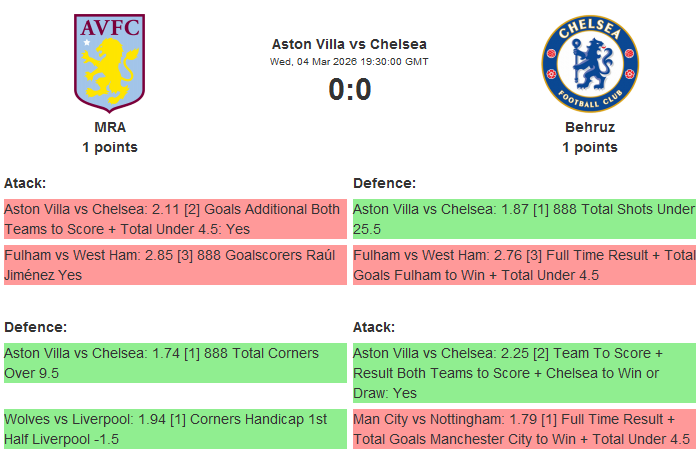Open the Aston Villa vs Chelsea match title

pyautogui.click(x=349, y=44)
